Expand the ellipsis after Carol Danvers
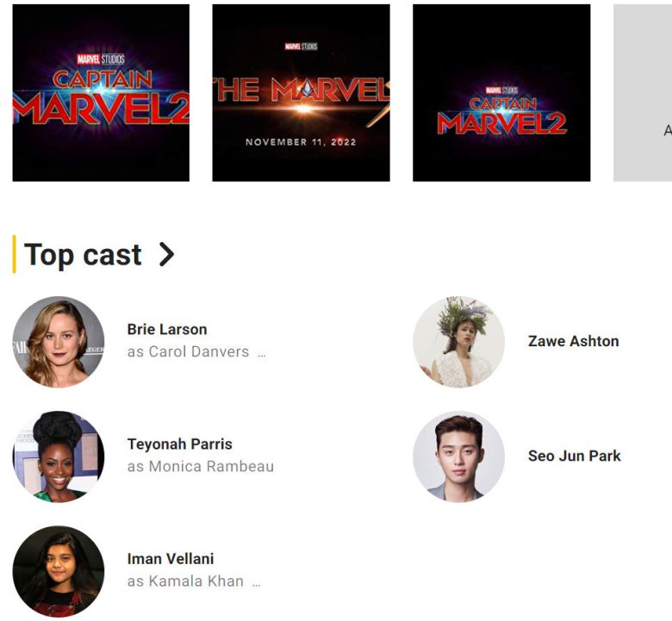 tap(262, 352)
